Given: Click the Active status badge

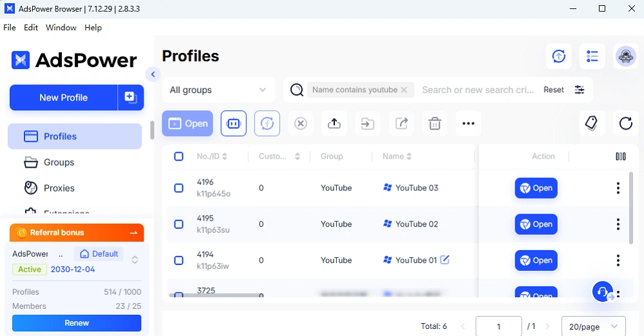Looking at the screenshot, I should pos(29,270).
